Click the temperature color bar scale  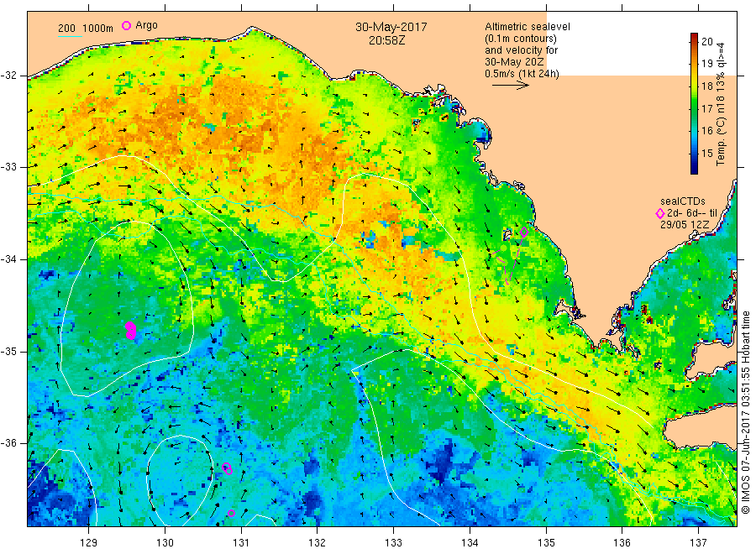pyautogui.click(x=694, y=103)
